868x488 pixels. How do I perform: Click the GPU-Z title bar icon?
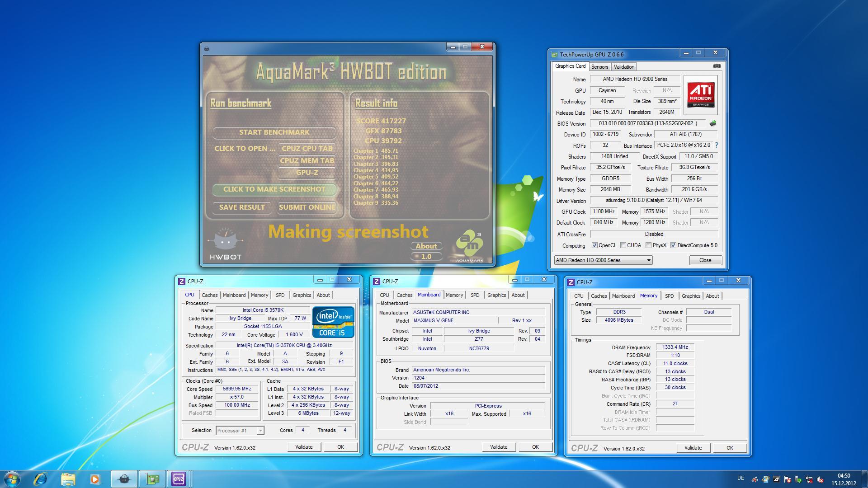point(555,55)
